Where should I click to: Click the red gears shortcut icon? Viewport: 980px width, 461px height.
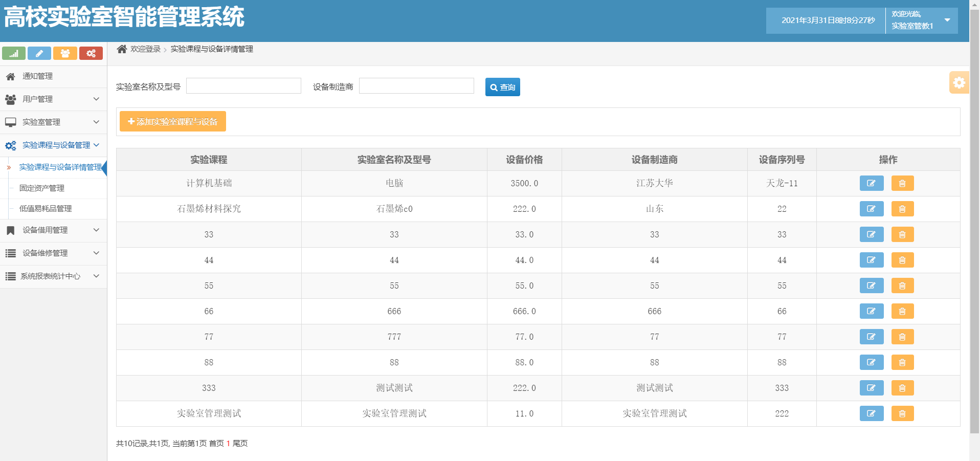91,53
